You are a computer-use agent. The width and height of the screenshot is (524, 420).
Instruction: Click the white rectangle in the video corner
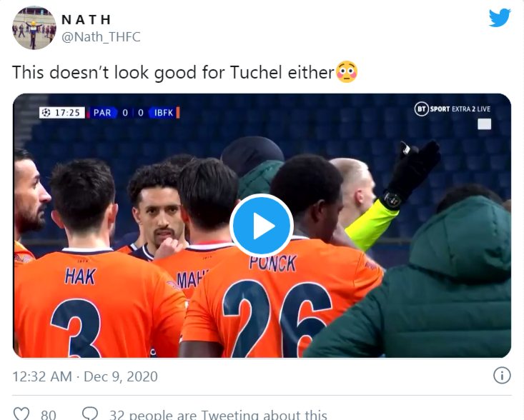(484, 124)
